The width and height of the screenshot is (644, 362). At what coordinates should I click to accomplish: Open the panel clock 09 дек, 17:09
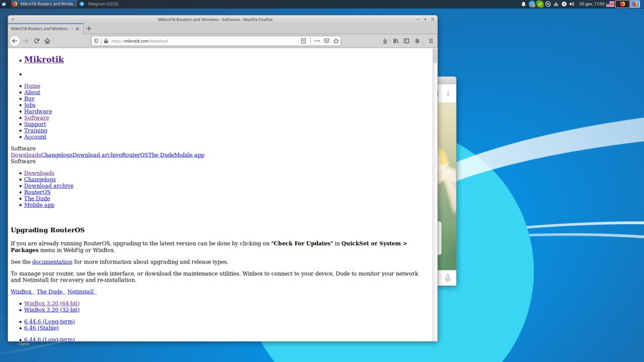click(592, 4)
